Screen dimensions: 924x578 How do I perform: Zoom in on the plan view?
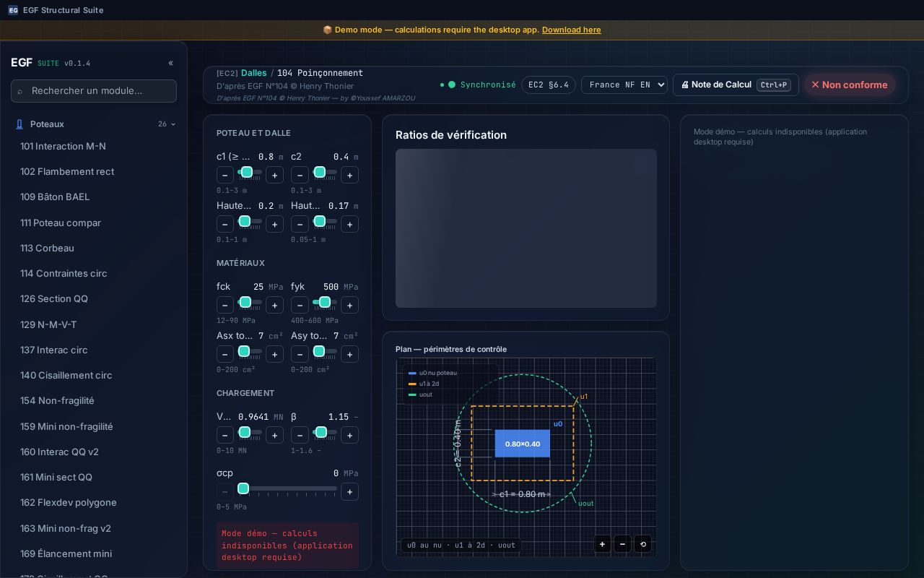602,544
